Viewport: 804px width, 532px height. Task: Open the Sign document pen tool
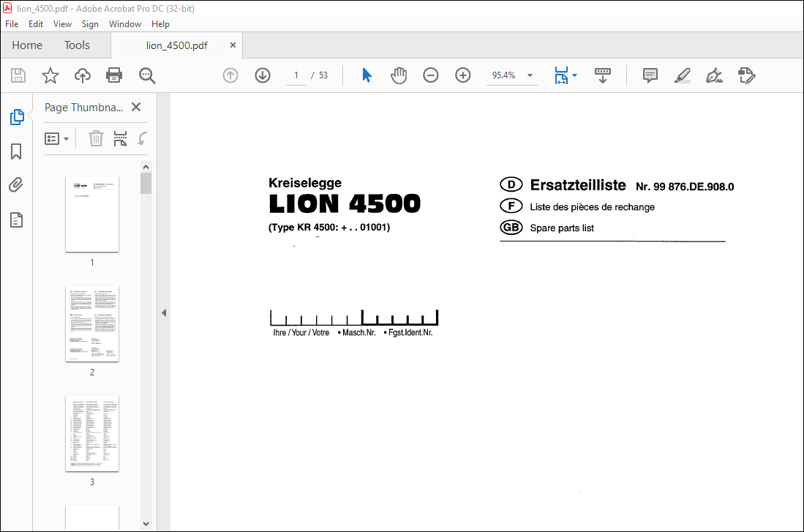[x=714, y=75]
